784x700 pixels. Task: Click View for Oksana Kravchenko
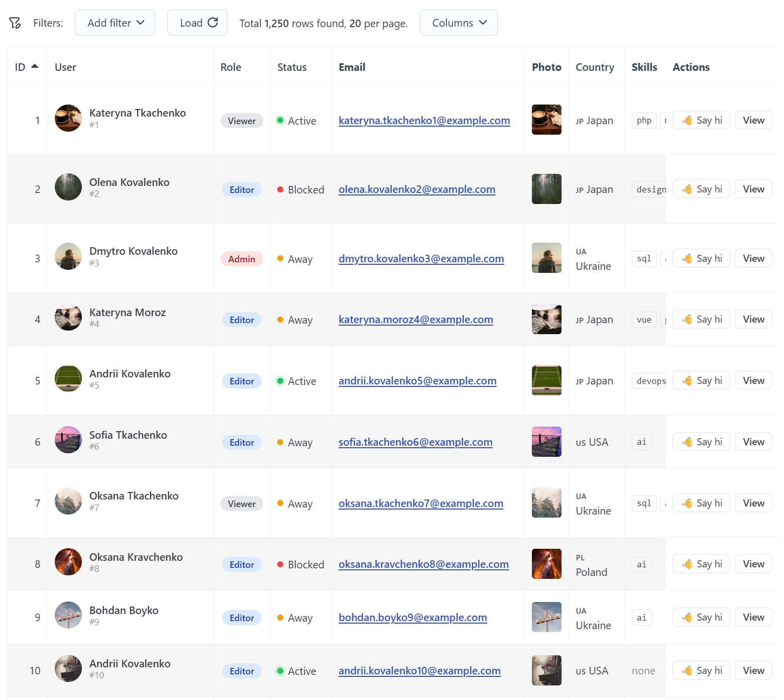(x=753, y=564)
